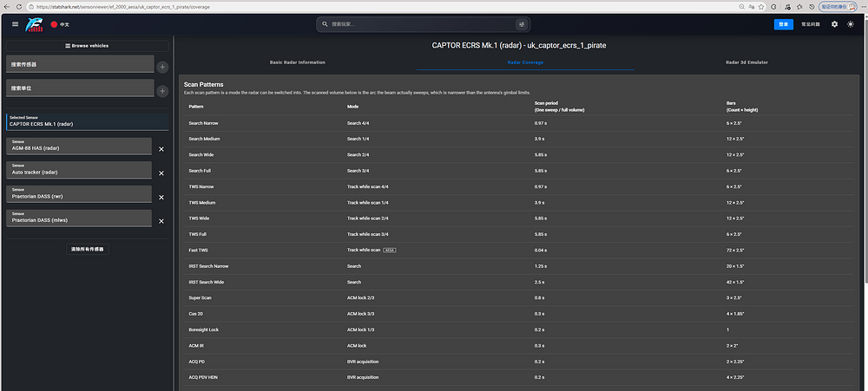Click the blue 登录 login button
Viewport: 868px width, 391px height.
pos(783,24)
